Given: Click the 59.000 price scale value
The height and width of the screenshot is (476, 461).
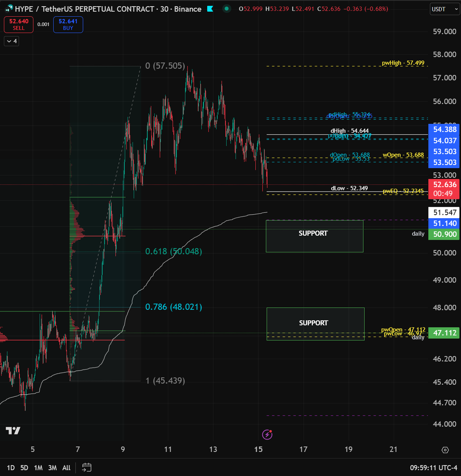Looking at the screenshot, I should (x=444, y=32).
